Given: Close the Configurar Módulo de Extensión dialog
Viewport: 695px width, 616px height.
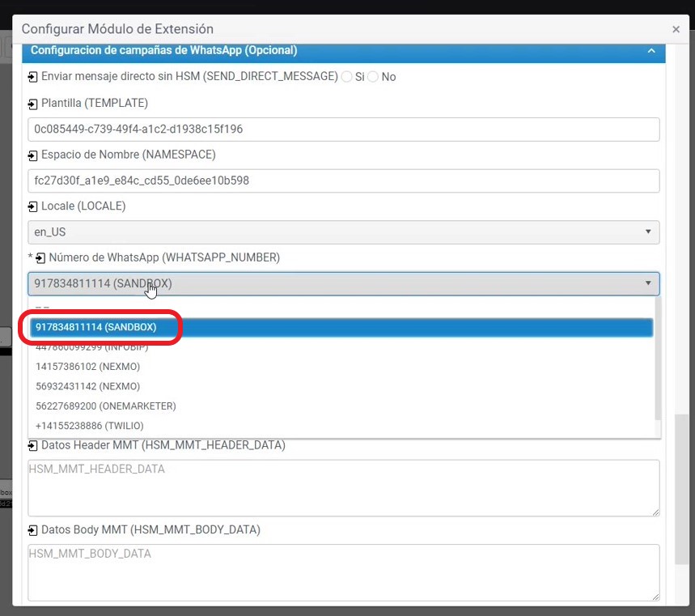Looking at the screenshot, I should 676,29.
